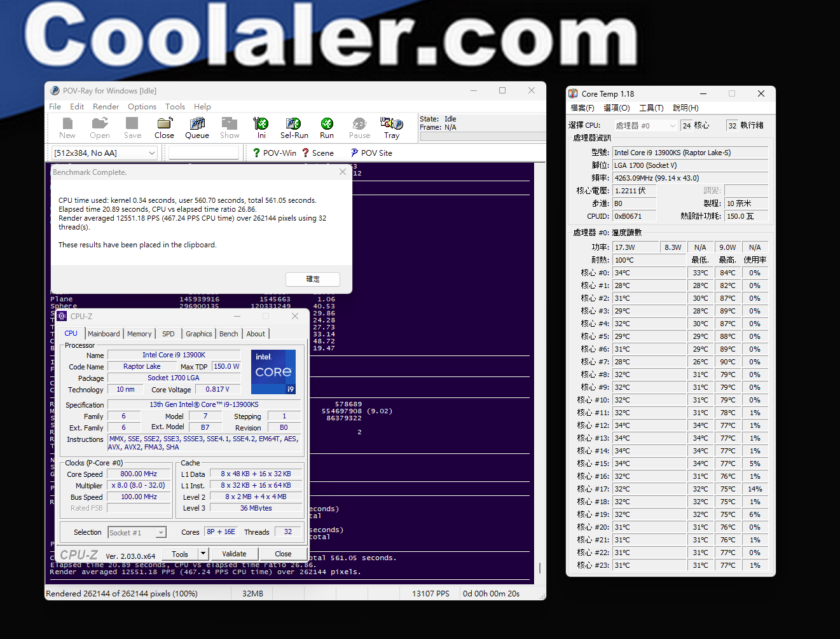
Task: Click the render progress bar beside State Idle
Action: coord(483,136)
